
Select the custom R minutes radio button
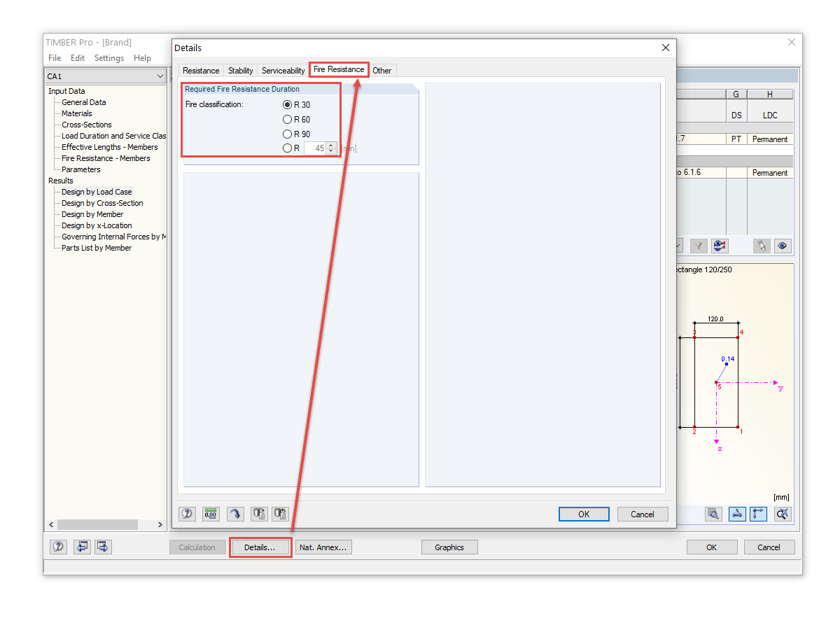(287, 148)
